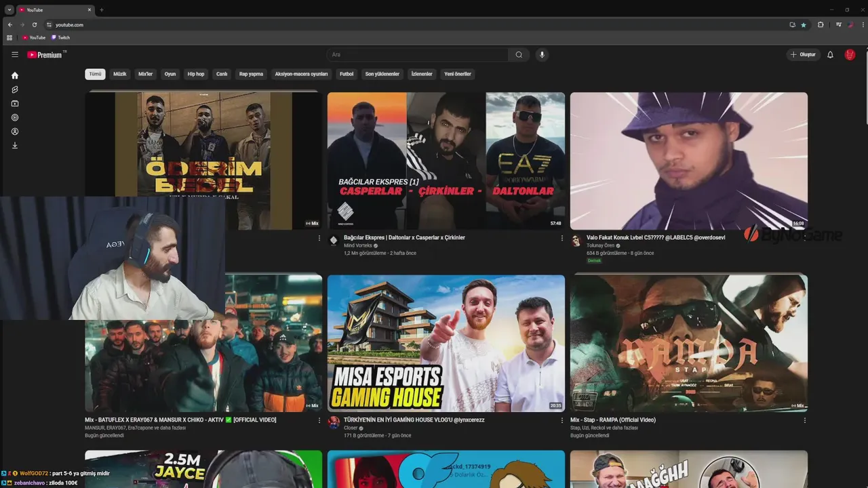Select the Oyun filter chip
This screenshot has width=868, height=488.
[170, 74]
